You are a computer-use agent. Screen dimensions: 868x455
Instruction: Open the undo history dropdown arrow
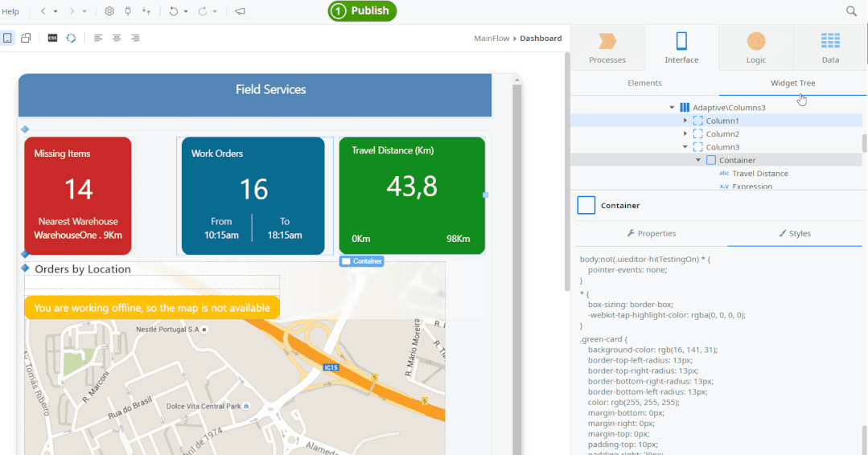click(x=186, y=11)
